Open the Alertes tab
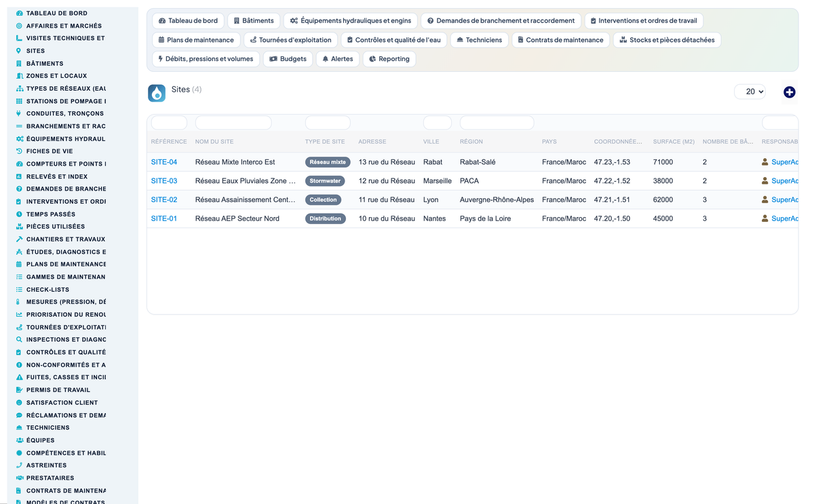814x504 pixels. click(337, 58)
